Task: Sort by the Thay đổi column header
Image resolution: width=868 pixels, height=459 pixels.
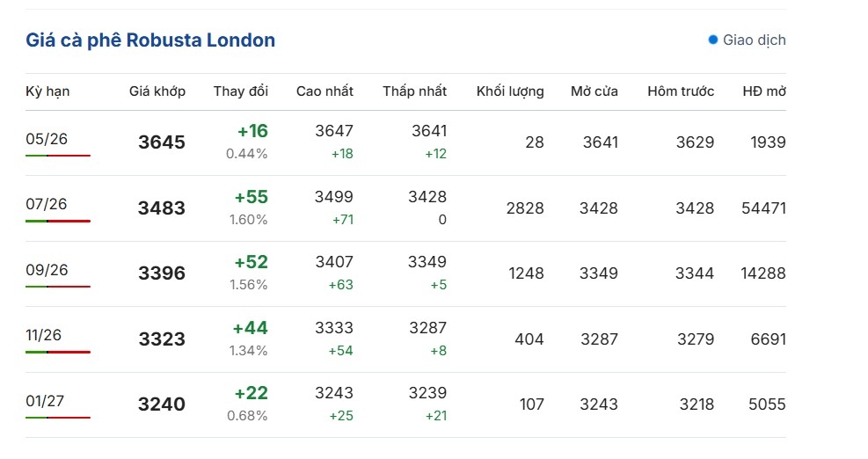Action: (x=240, y=91)
